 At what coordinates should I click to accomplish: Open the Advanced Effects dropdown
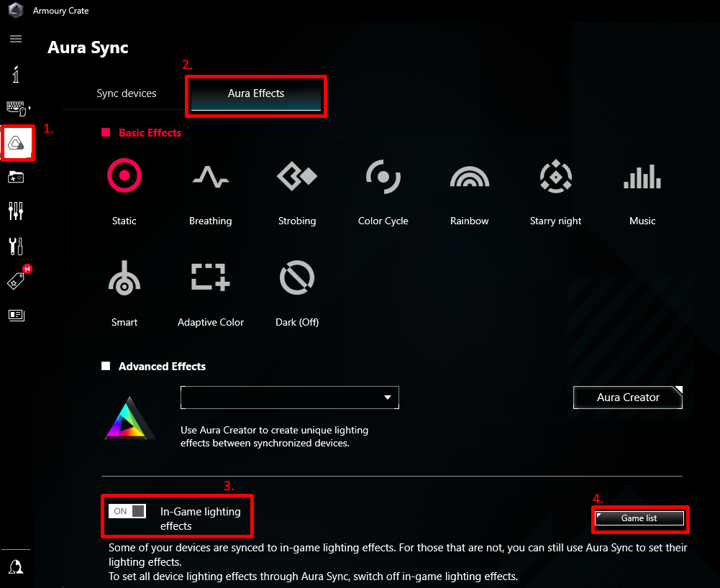pyautogui.click(x=289, y=398)
